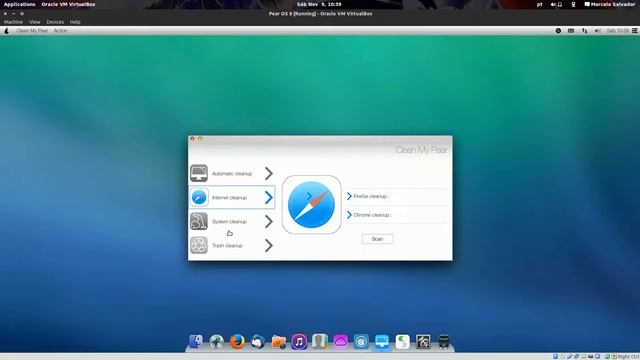Click the Oracle VM VirtualBox panel entry
The image size is (640, 360).
pyautogui.click(x=68, y=4)
